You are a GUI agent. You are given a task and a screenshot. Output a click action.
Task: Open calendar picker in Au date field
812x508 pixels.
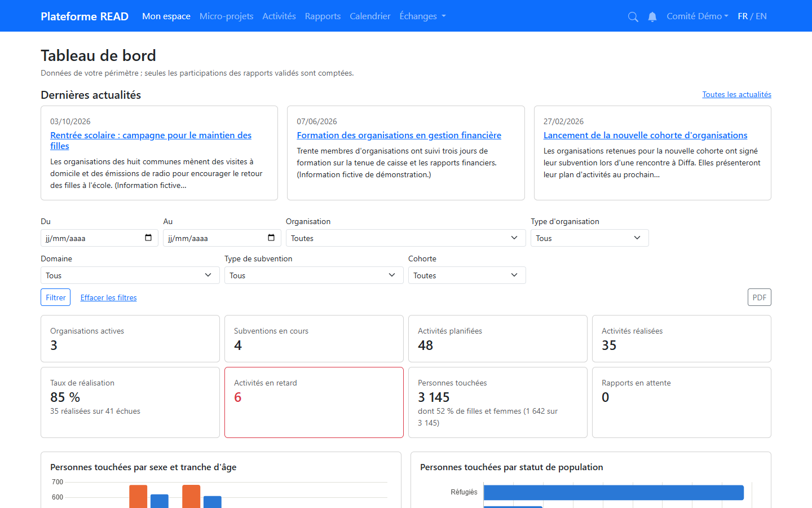(271, 238)
